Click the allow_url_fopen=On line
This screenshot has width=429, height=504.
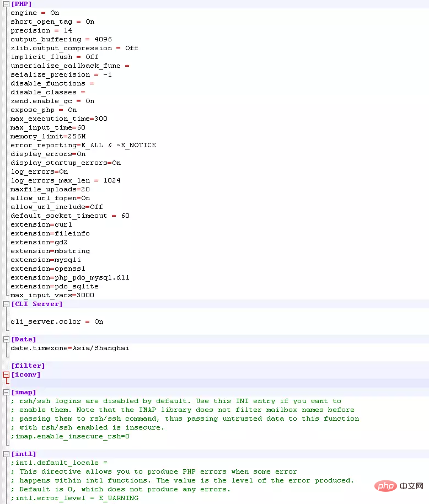click(x=50, y=199)
